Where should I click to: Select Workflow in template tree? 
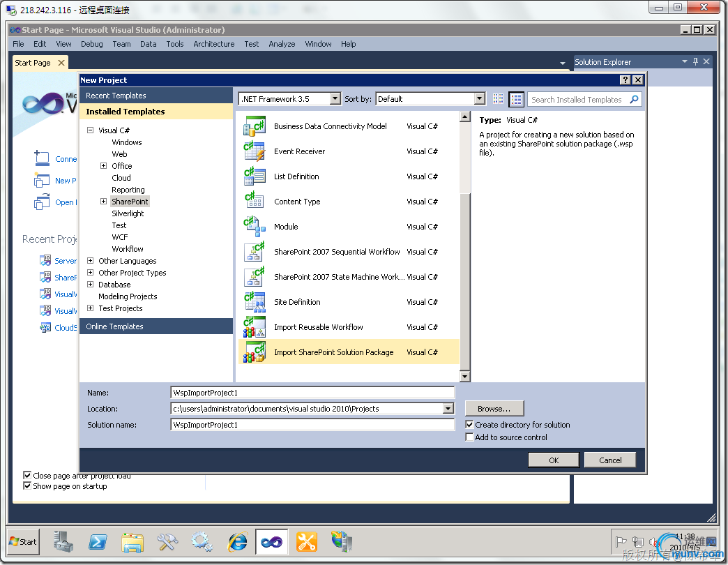coord(128,249)
